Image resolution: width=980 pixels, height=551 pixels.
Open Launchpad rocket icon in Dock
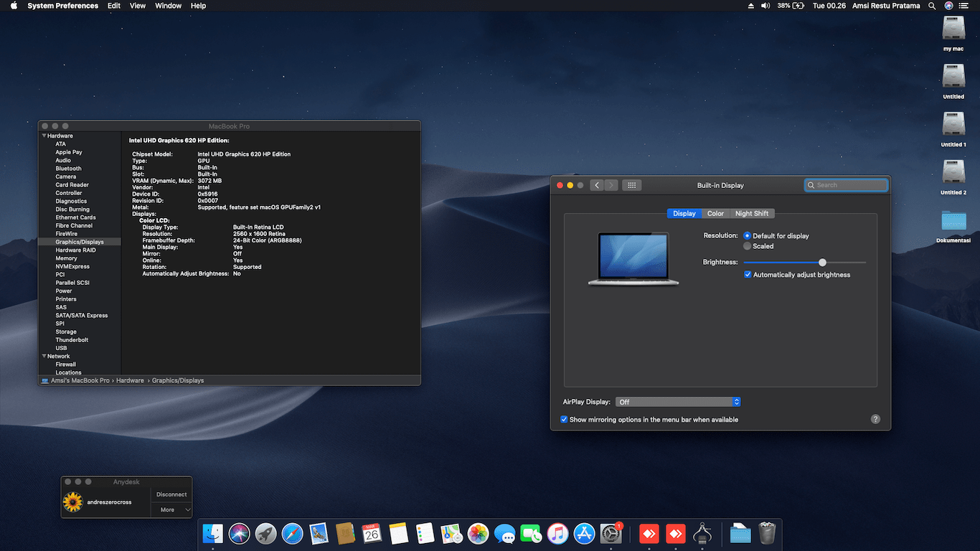tap(265, 534)
